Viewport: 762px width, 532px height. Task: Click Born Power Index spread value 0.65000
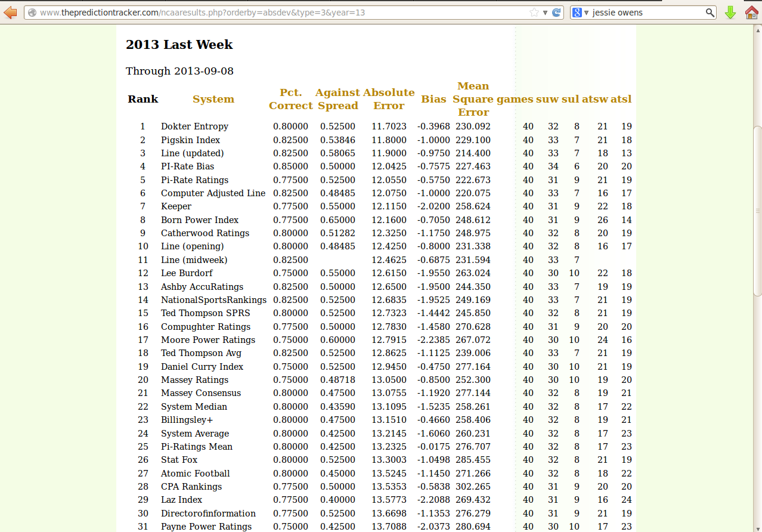[337, 220]
